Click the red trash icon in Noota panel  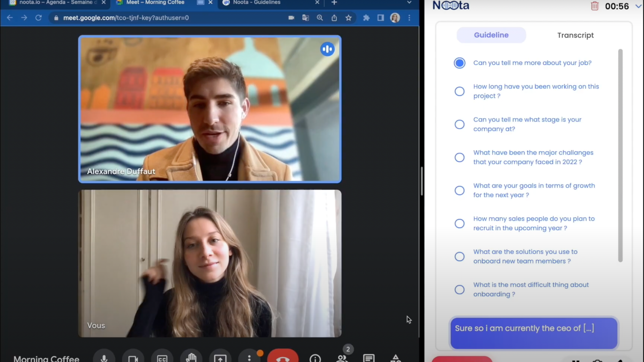point(595,6)
